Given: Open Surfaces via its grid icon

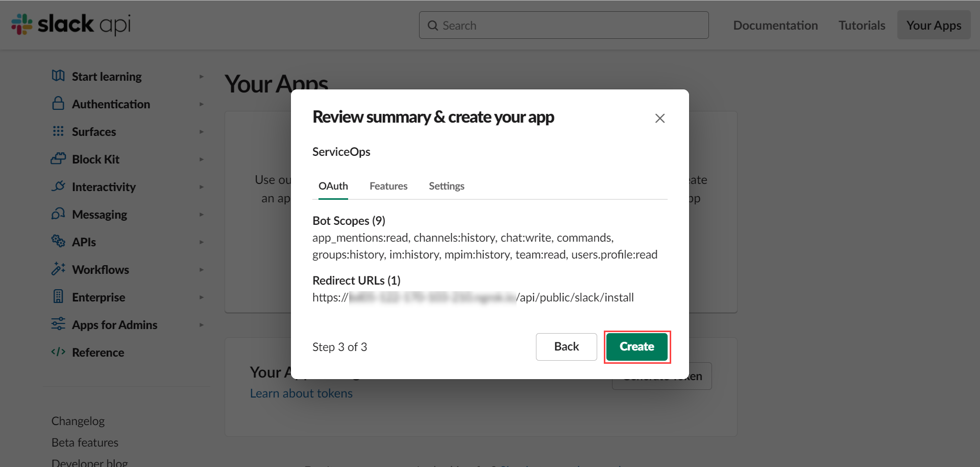Looking at the screenshot, I should [x=58, y=131].
